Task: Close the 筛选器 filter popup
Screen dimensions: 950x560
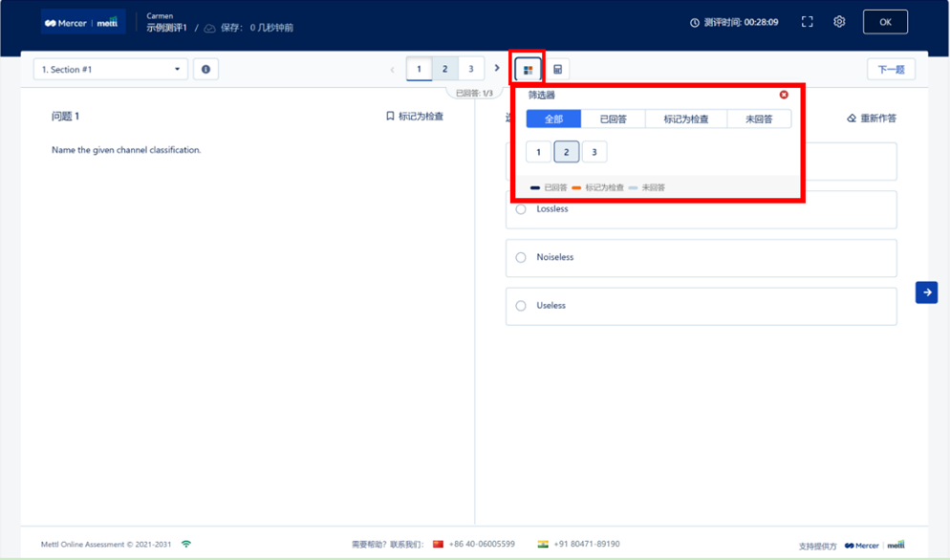Action: point(784,95)
